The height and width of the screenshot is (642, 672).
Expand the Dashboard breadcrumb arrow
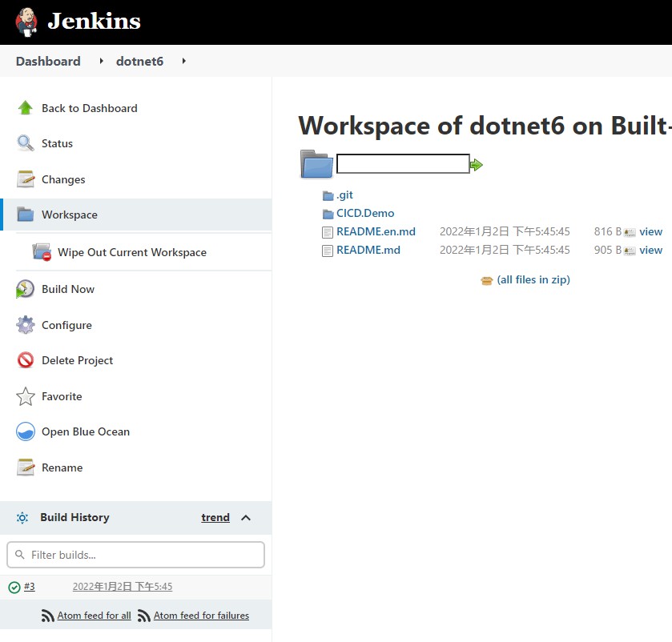101,61
